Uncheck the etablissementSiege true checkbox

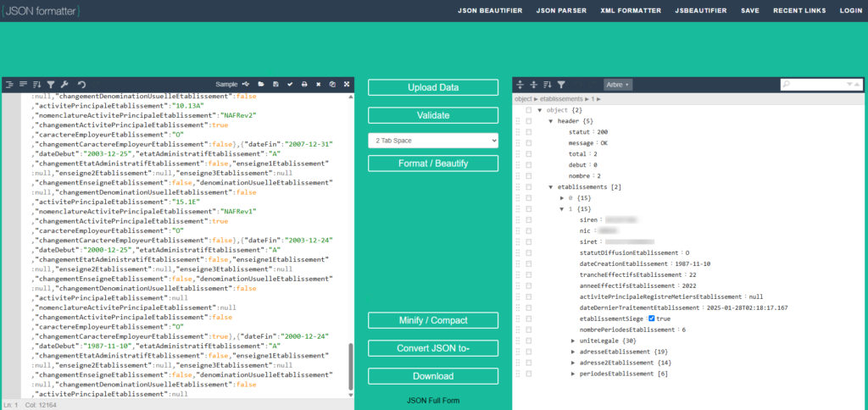[652, 319]
